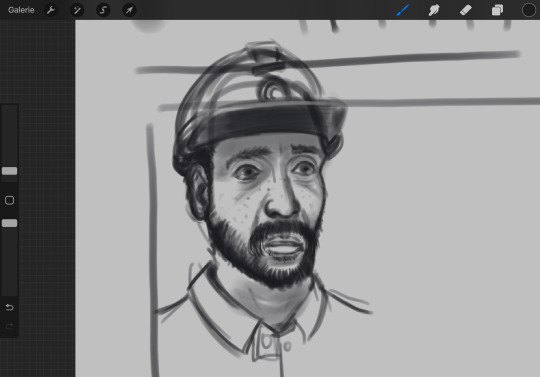The image size is (540, 377).
Task: Redo the last undone stroke
Action: (x=9, y=326)
